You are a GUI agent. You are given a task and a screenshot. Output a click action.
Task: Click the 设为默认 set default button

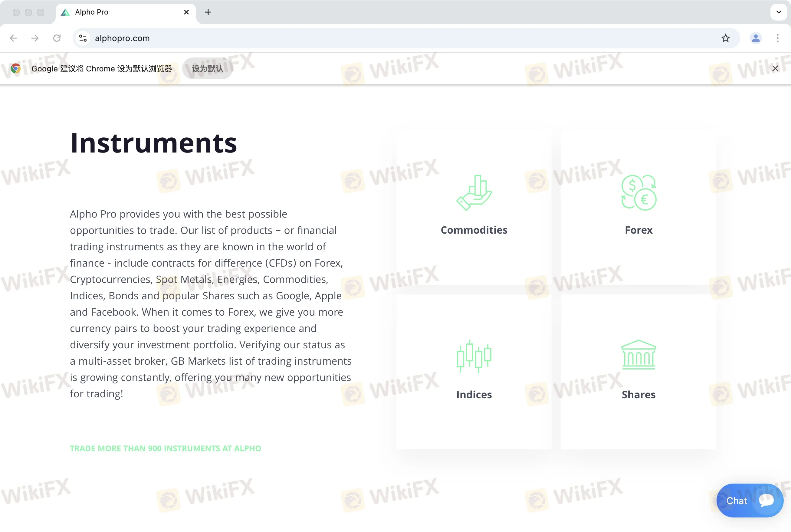(208, 68)
